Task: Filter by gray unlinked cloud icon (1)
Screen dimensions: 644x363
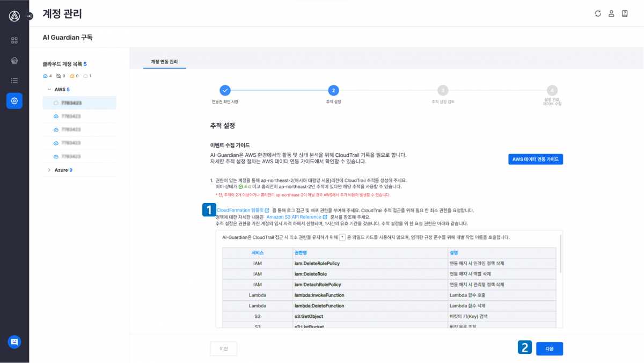Action: (x=85, y=76)
